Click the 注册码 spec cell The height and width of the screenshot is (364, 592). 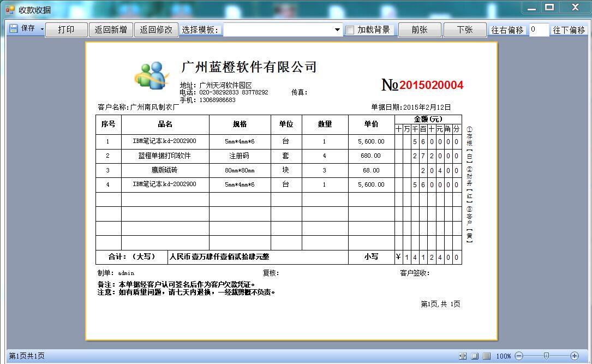240,156
